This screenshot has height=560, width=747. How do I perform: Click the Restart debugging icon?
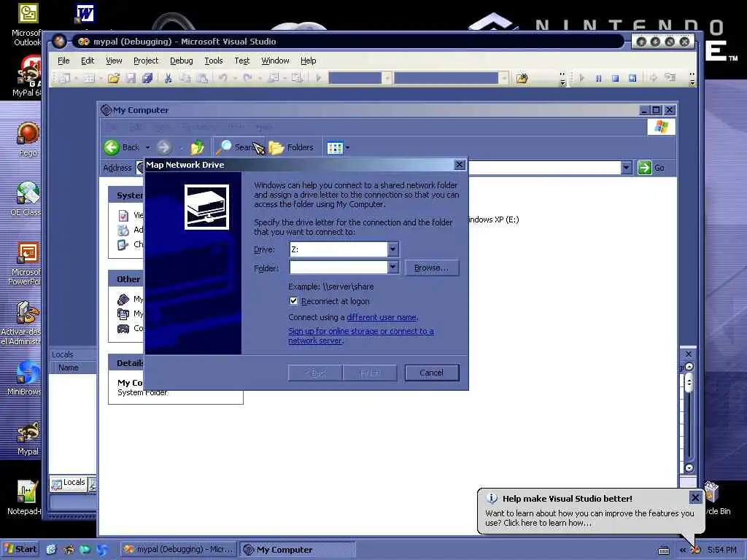pyautogui.click(x=632, y=78)
